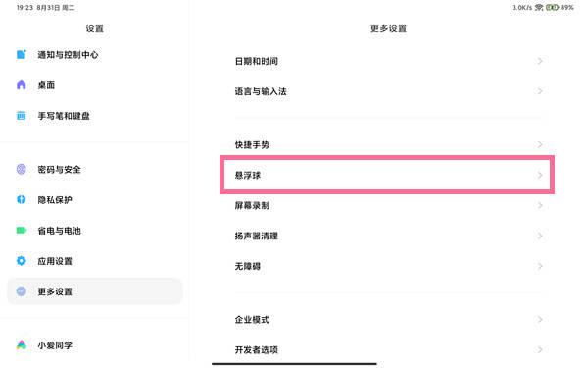Select the 桌面 home icon
The image size is (588, 368).
pos(22,85)
